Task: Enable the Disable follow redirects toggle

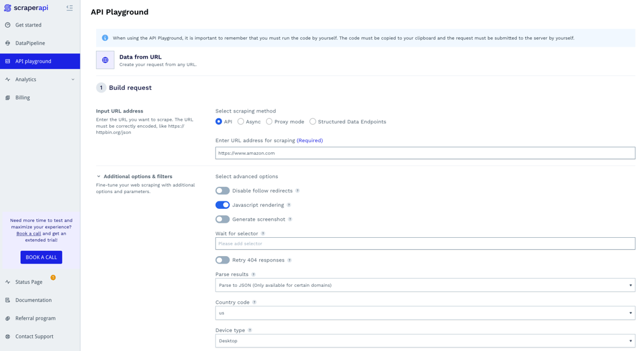Action: (x=223, y=191)
